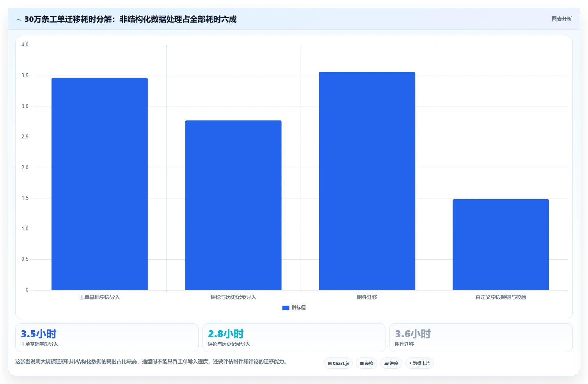Click the 自定义字段映射与校验 bar
This screenshot has width=588, height=384.
(x=501, y=244)
